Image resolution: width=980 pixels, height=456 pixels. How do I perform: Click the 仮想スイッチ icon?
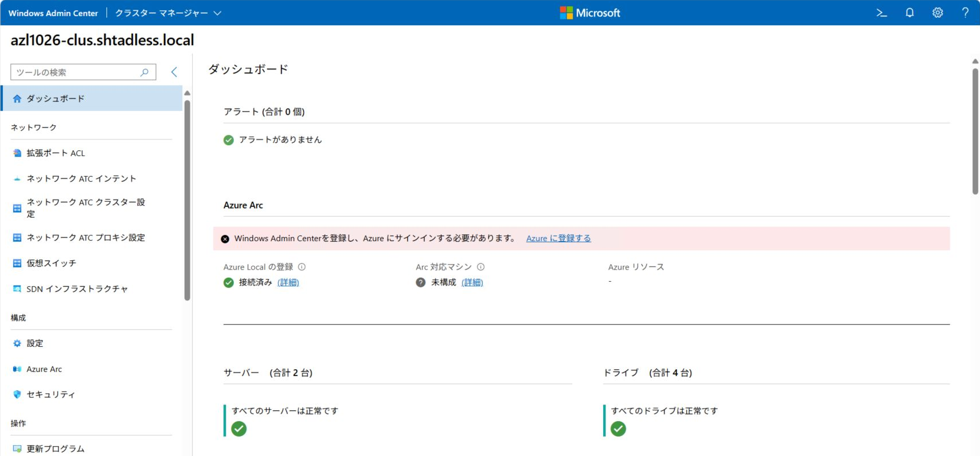tap(17, 263)
